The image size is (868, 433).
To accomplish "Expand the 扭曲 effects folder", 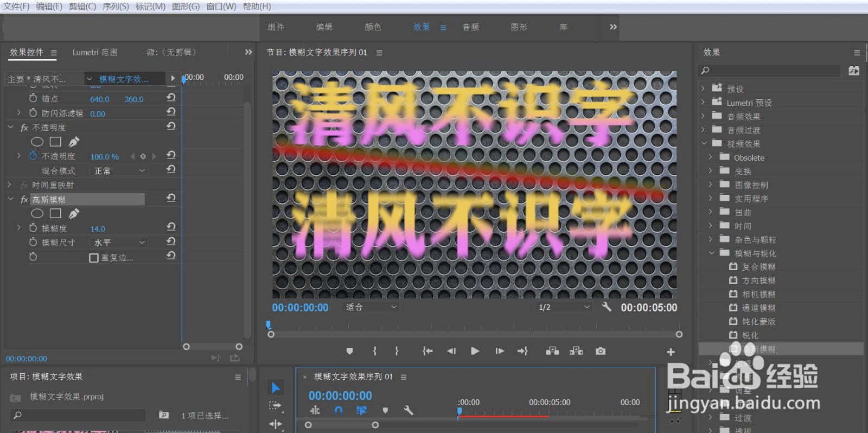I will pos(710,212).
